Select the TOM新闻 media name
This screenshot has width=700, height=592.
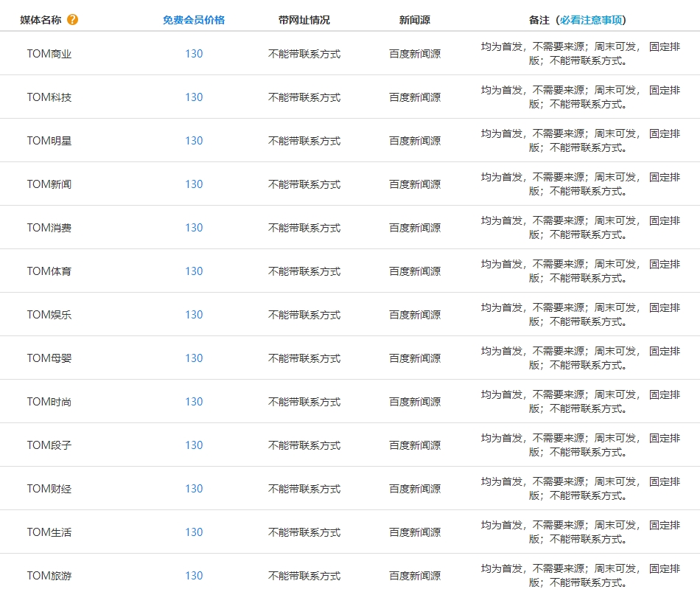49,184
